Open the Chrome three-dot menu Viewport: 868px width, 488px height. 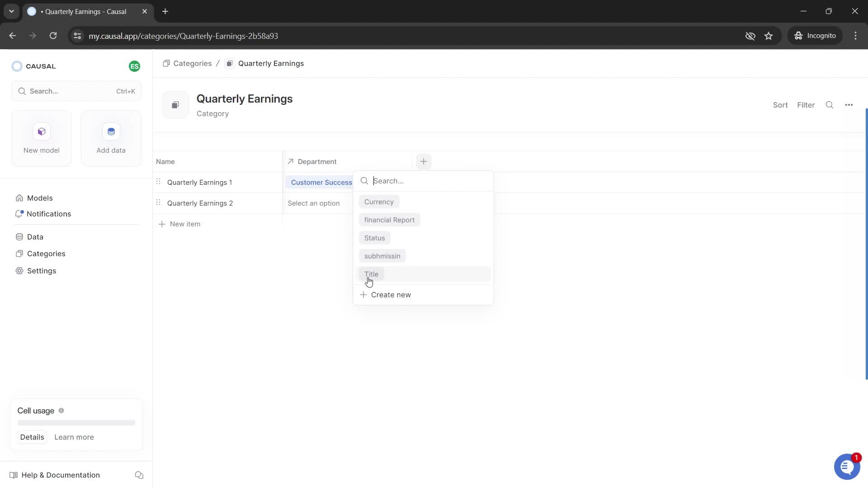[855, 36]
